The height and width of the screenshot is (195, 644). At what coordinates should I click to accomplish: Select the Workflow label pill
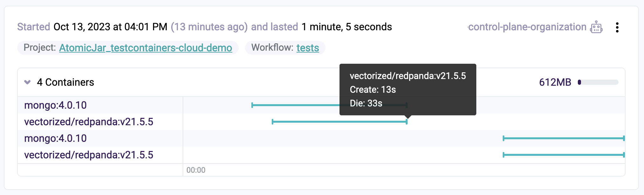coord(285,48)
